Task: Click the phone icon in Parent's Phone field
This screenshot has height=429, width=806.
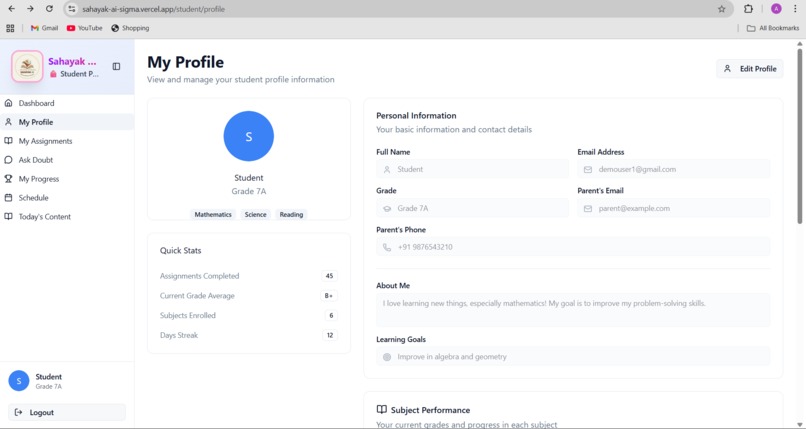Action: (x=387, y=247)
